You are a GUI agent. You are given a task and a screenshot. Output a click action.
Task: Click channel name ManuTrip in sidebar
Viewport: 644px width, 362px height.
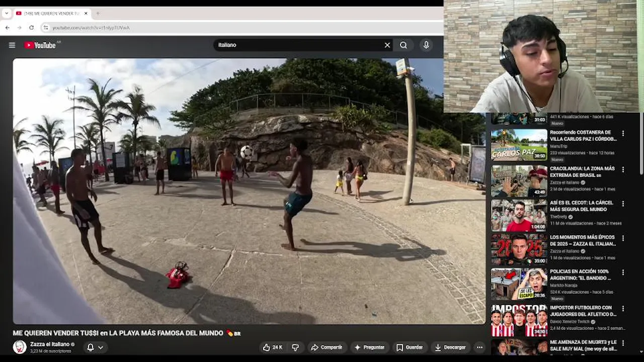(558, 146)
